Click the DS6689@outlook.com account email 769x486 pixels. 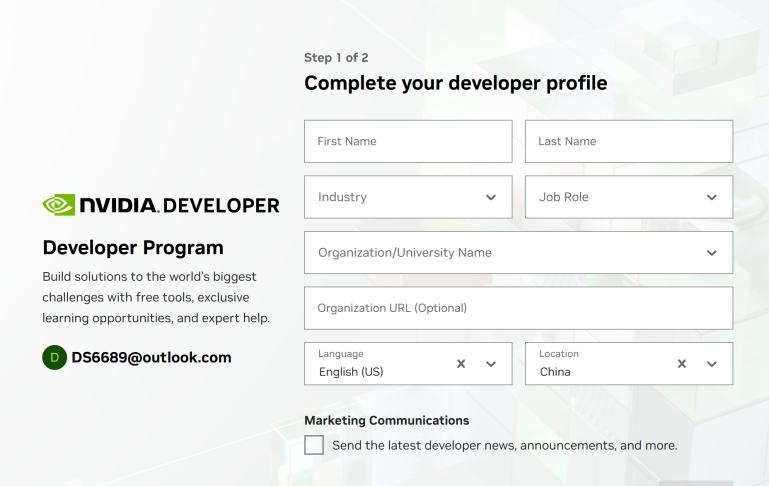click(151, 357)
